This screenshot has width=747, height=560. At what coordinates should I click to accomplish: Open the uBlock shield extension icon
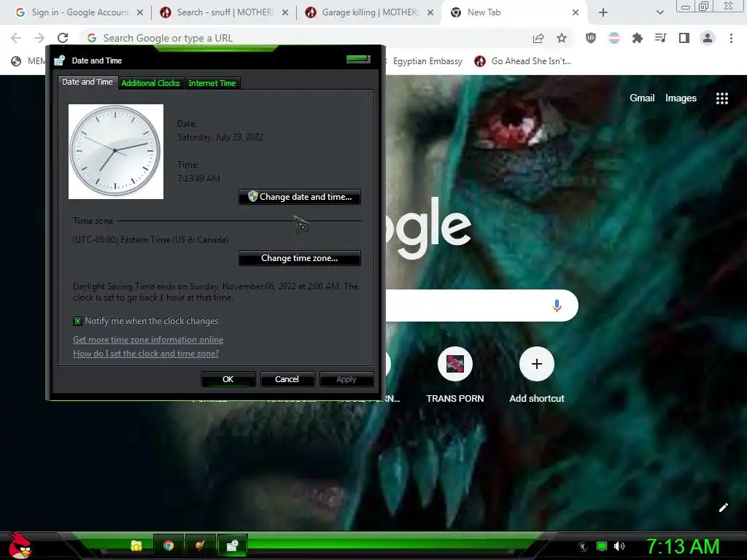point(591,38)
